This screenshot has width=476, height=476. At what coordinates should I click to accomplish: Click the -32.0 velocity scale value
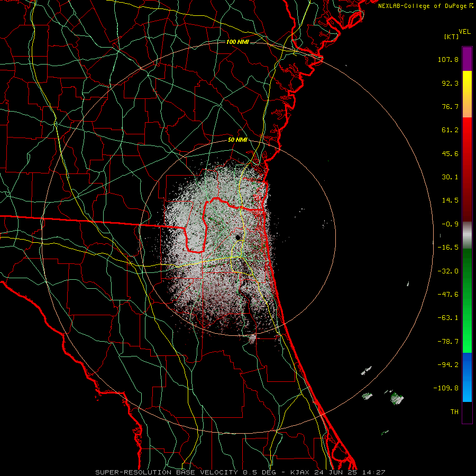click(x=448, y=271)
